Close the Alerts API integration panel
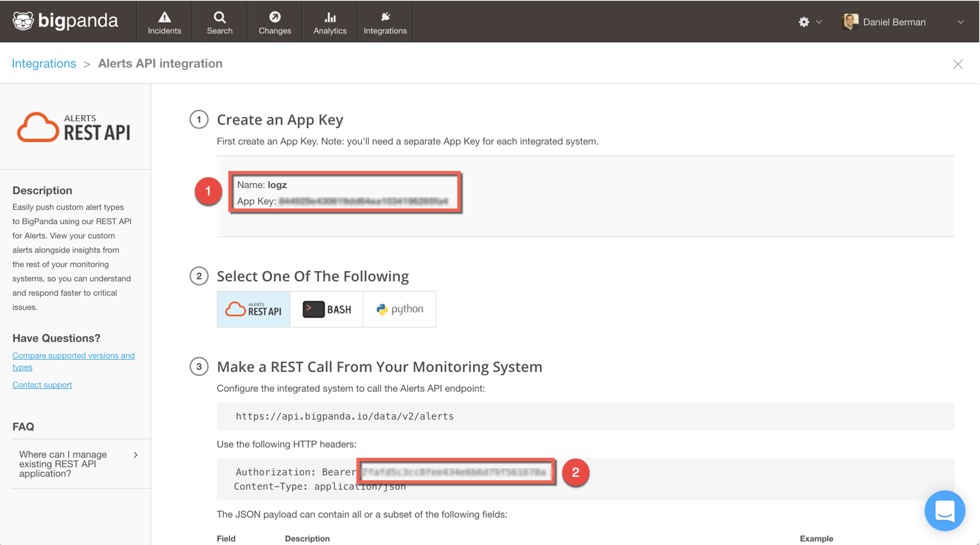The image size is (980, 545). tap(958, 64)
